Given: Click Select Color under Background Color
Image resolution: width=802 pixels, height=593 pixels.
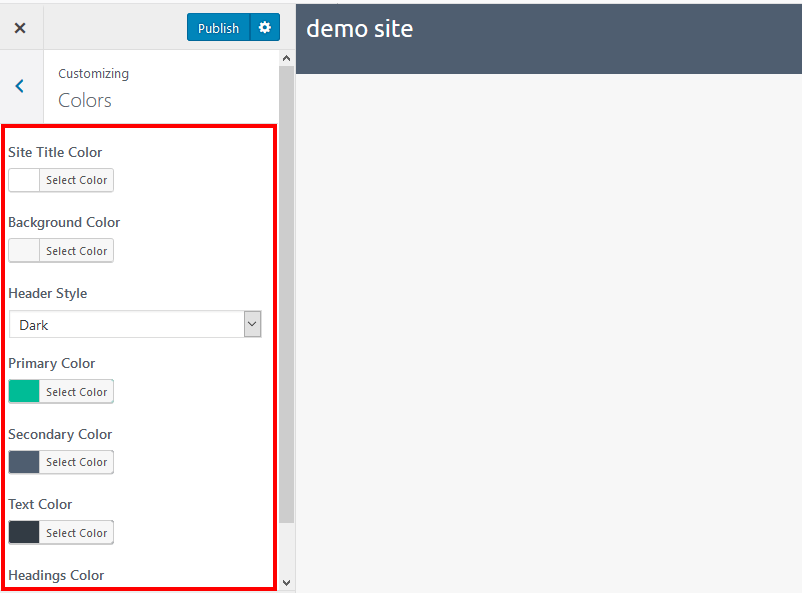Looking at the screenshot, I should 77,251.
